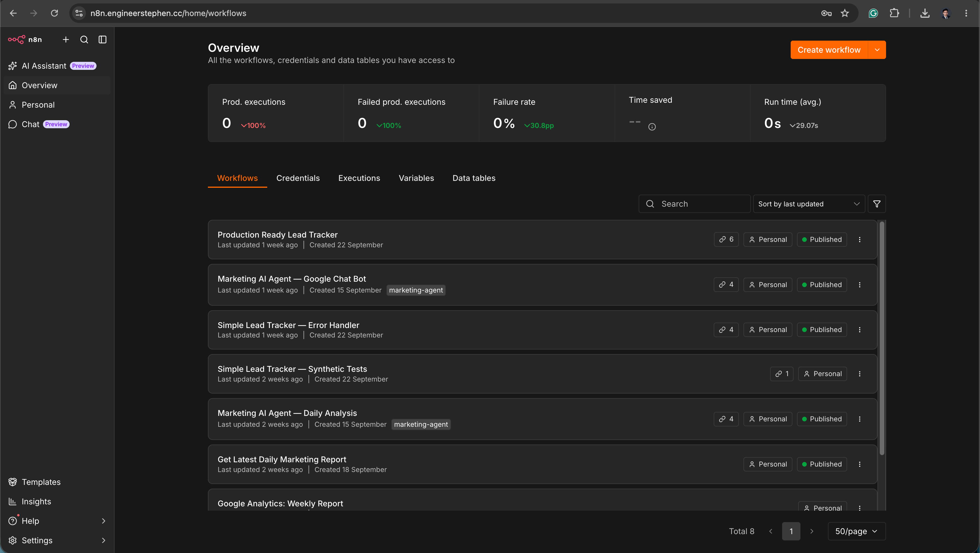Click the Create workflow button
Screen dimensions: 980x553
click(829, 50)
